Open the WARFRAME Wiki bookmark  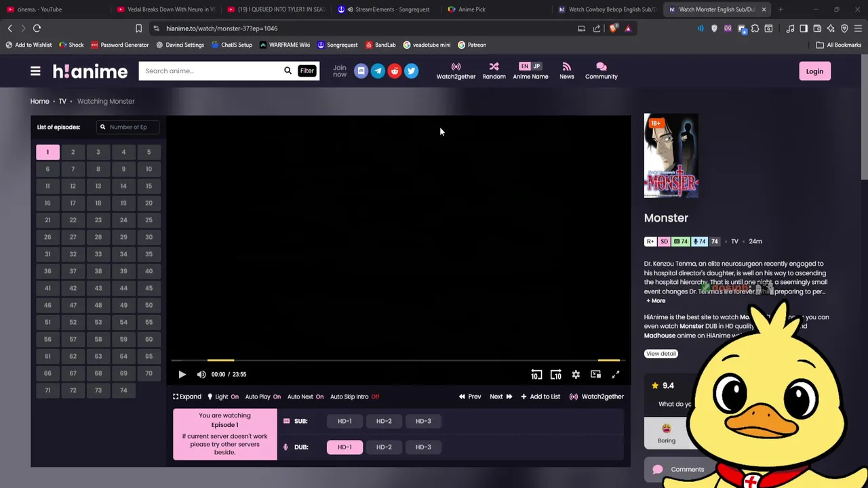[x=285, y=45]
